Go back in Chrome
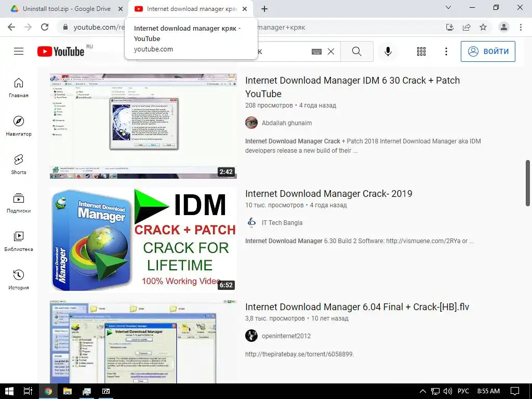 pyautogui.click(x=11, y=27)
